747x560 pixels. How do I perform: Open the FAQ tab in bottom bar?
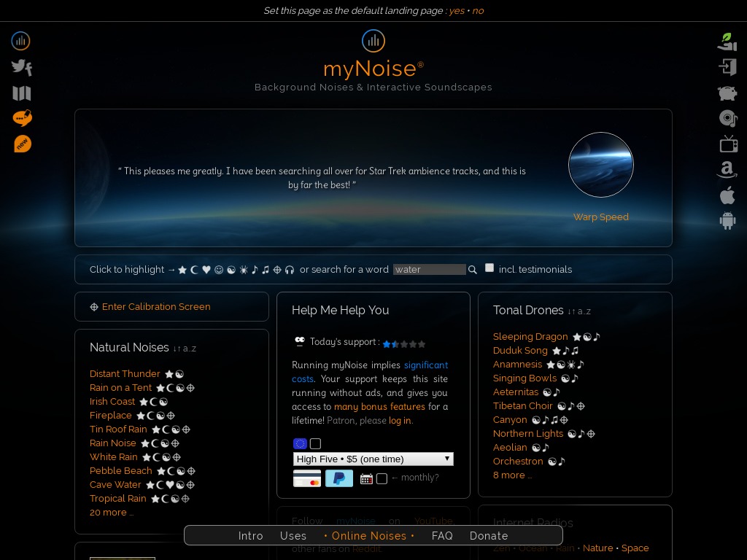tap(442, 536)
